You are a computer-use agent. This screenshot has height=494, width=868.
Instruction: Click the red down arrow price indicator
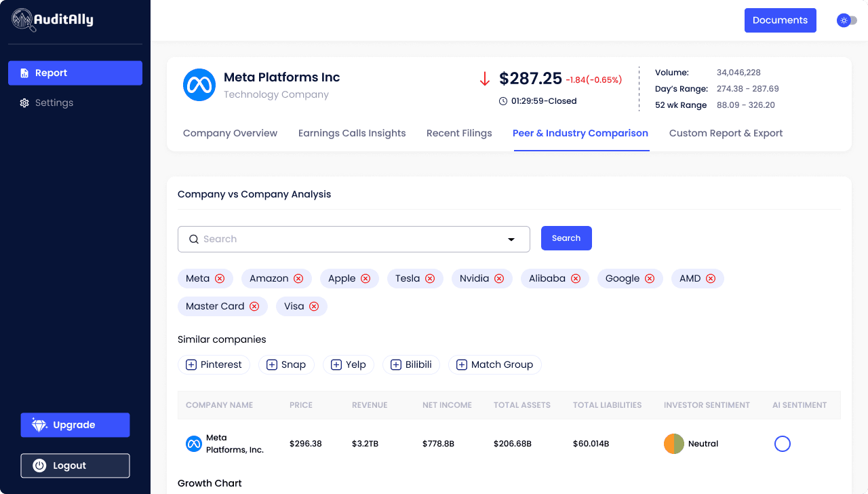tap(485, 79)
